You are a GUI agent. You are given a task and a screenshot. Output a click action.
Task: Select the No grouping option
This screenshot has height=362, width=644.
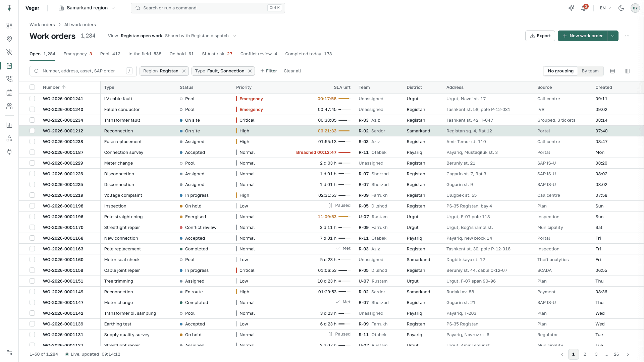click(x=560, y=71)
